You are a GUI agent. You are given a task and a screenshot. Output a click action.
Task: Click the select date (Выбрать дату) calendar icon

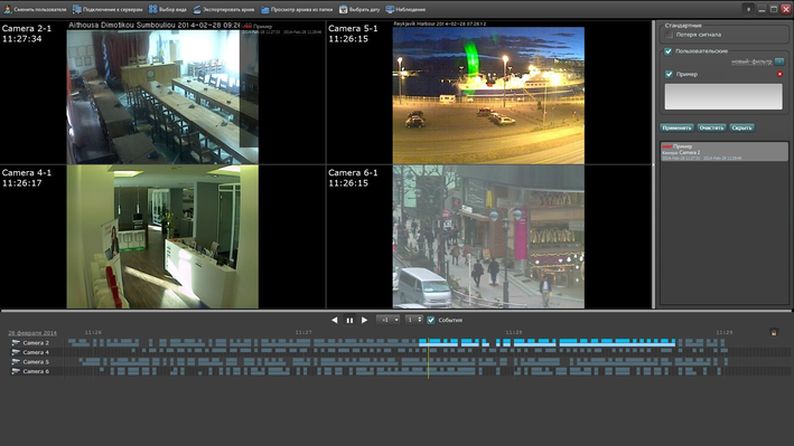click(343, 9)
